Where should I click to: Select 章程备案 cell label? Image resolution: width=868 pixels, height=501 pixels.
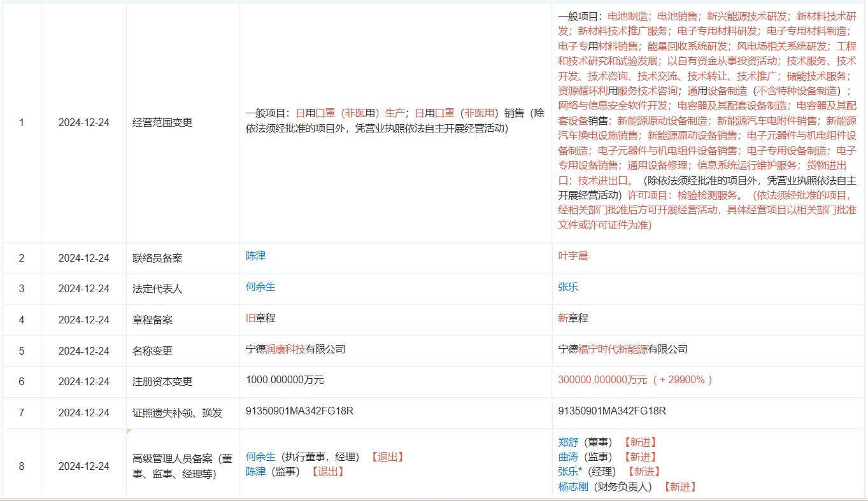click(x=152, y=320)
